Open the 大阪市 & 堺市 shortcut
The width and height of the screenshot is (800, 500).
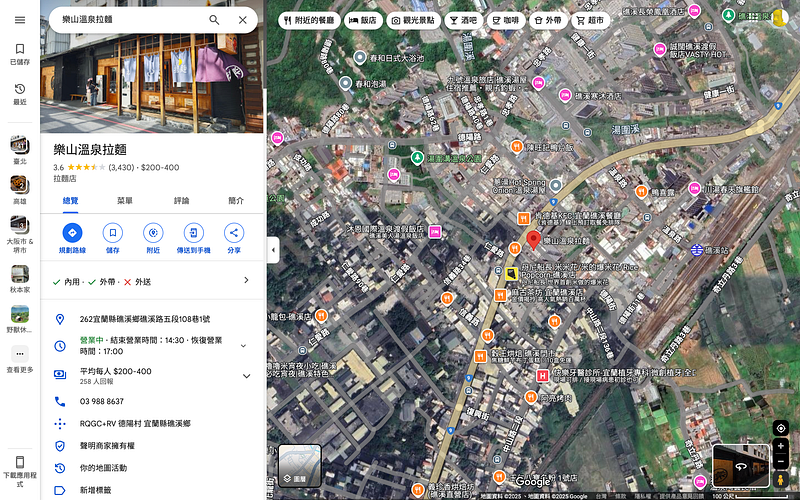point(20,234)
